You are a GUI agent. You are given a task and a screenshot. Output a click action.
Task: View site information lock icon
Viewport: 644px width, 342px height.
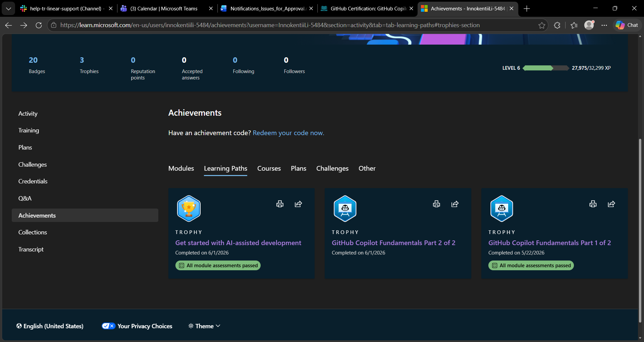[x=54, y=25]
